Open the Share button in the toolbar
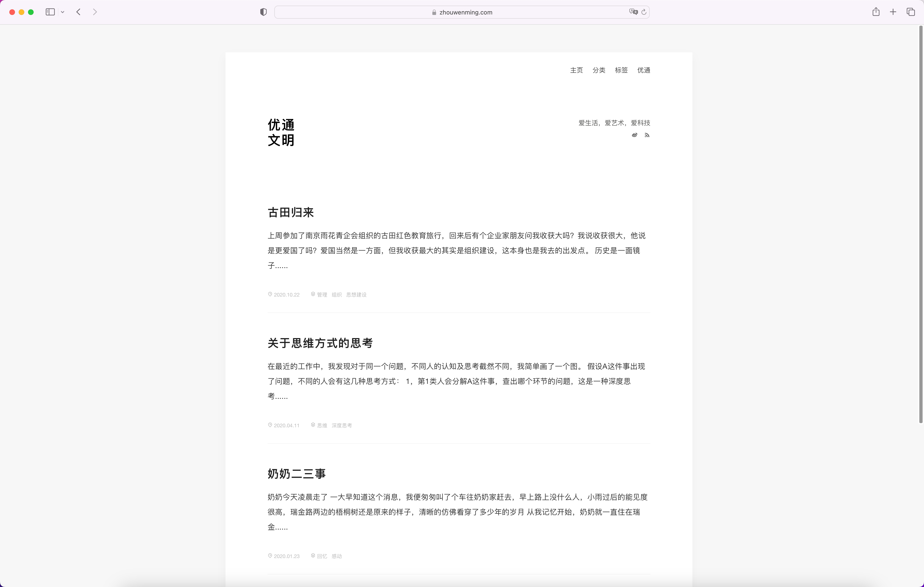Viewport: 924px width, 587px height. [x=876, y=12]
